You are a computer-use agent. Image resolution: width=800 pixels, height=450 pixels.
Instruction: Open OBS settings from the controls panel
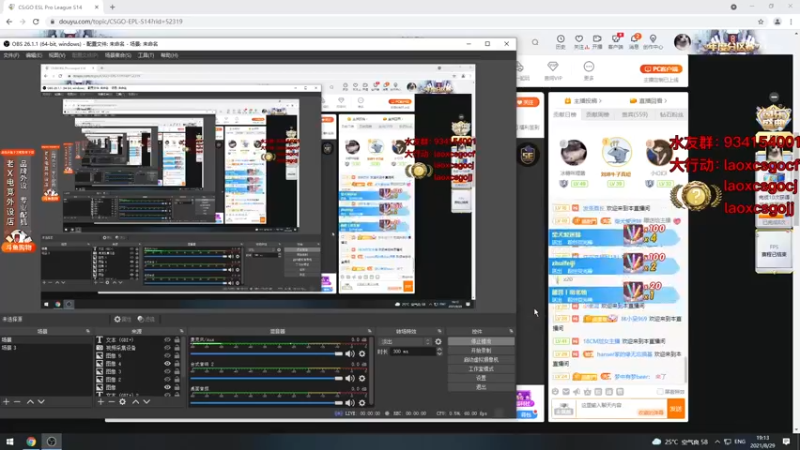(481, 378)
